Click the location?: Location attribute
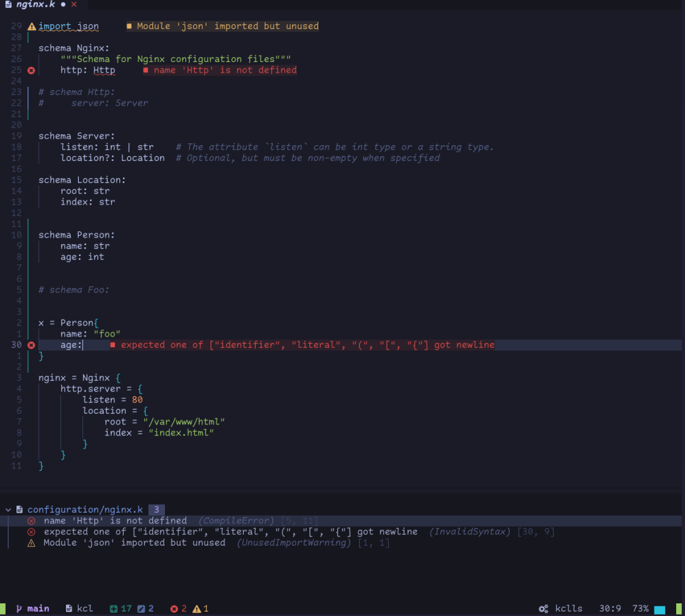The height and width of the screenshot is (616, 685). (113, 158)
